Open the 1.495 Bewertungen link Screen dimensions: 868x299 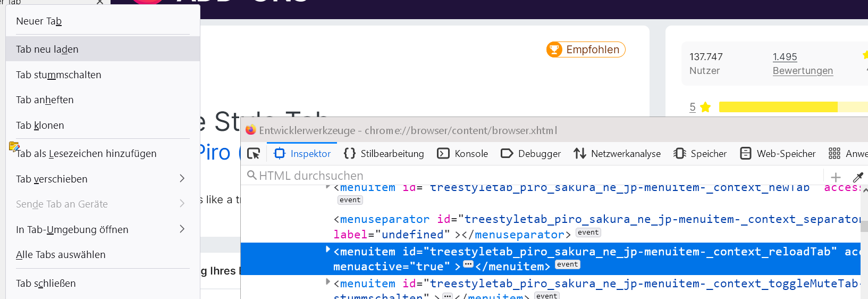tap(803, 63)
